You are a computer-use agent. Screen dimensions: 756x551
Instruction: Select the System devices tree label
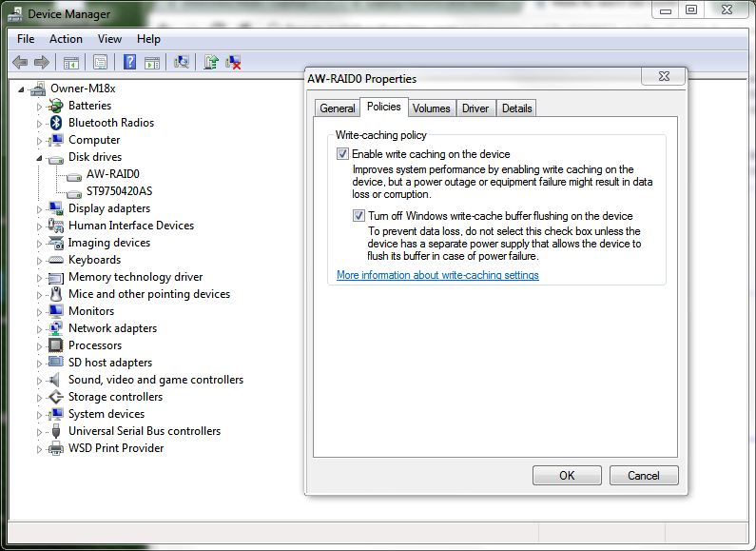tap(107, 414)
